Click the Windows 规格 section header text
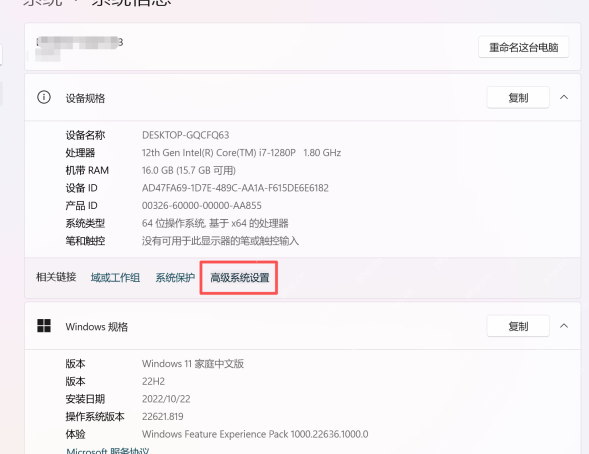The height and width of the screenshot is (454, 589). click(97, 327)
